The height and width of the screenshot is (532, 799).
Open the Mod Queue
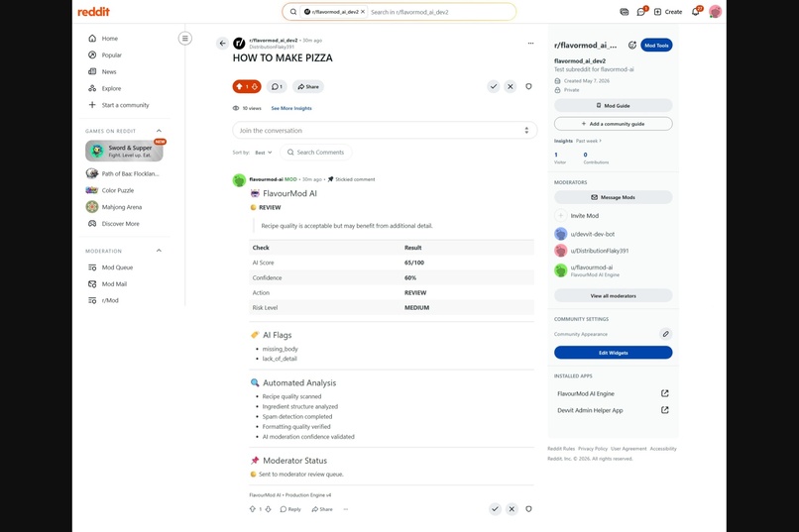(117, 267)
